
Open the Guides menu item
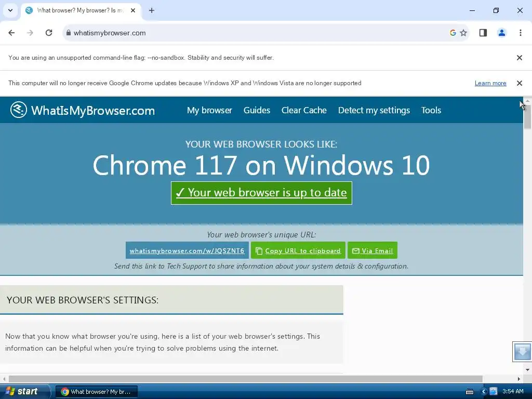click(x=257, y=110)
